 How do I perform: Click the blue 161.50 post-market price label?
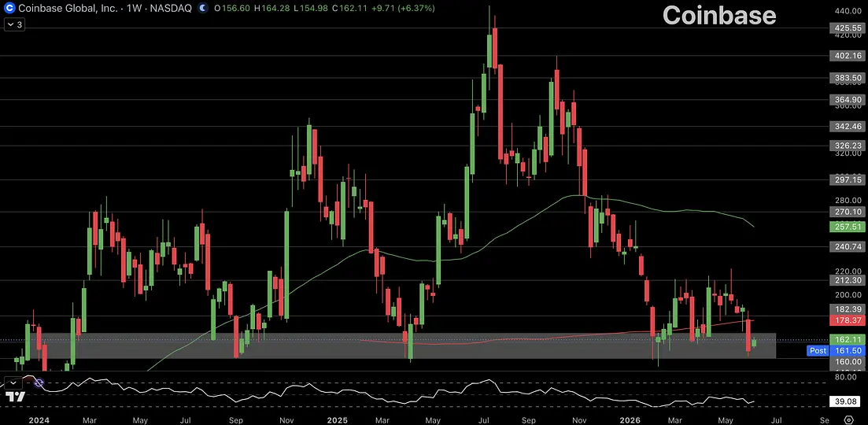(x=846, y=350)
